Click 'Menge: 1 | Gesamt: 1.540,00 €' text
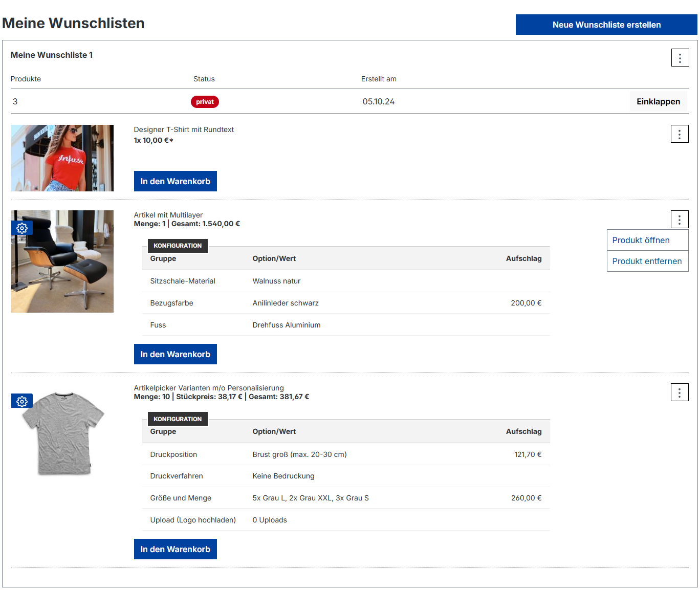The width and height of the screenshot is (700, 590). 187,224
